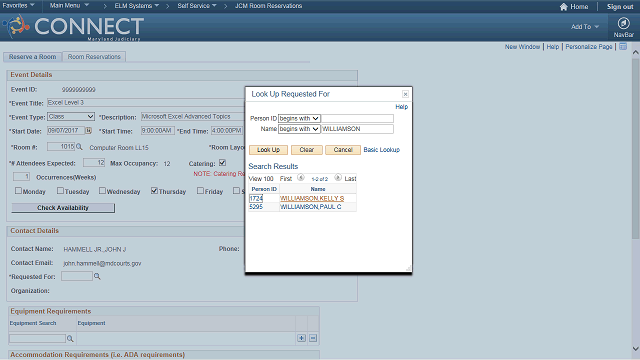Expand the Name operator dropdown
This screenshot has width=640, height=360.
tap(299, 129)
